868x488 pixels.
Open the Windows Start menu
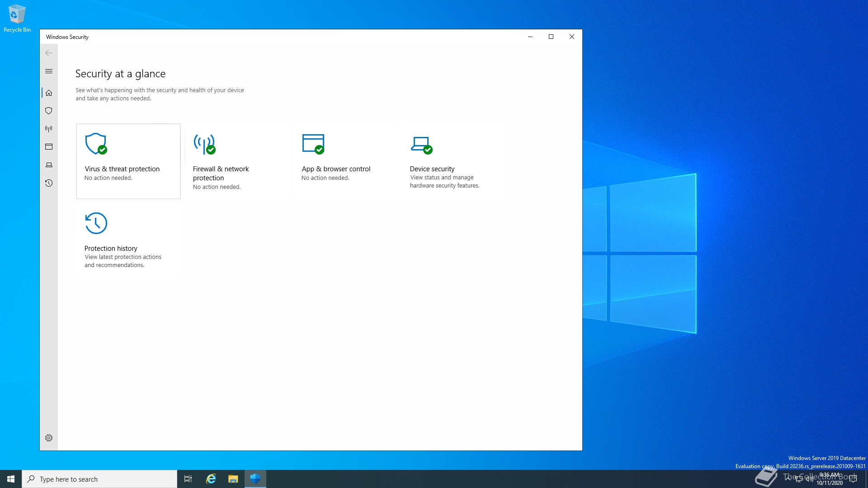(11, 479)
